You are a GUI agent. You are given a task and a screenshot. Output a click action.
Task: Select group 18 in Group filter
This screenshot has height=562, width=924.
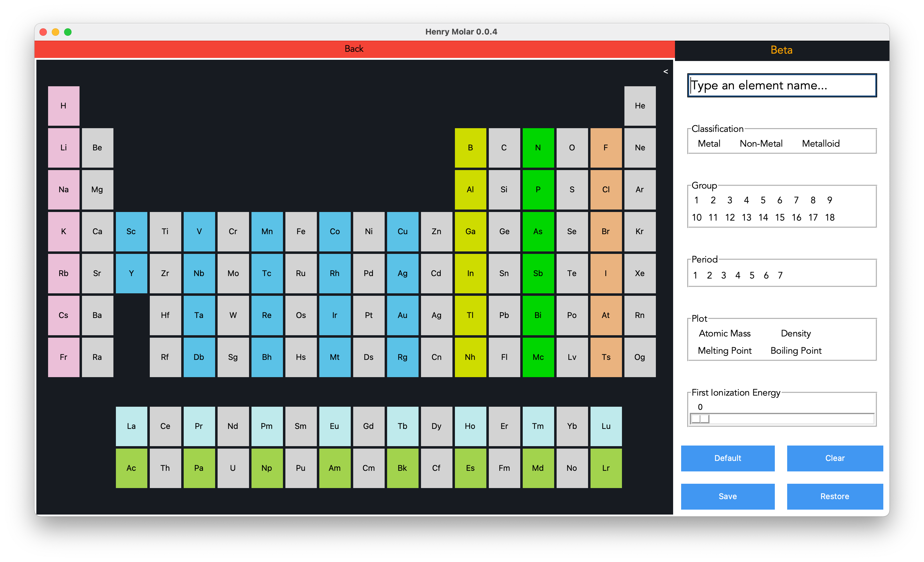[x=829, y=218]
